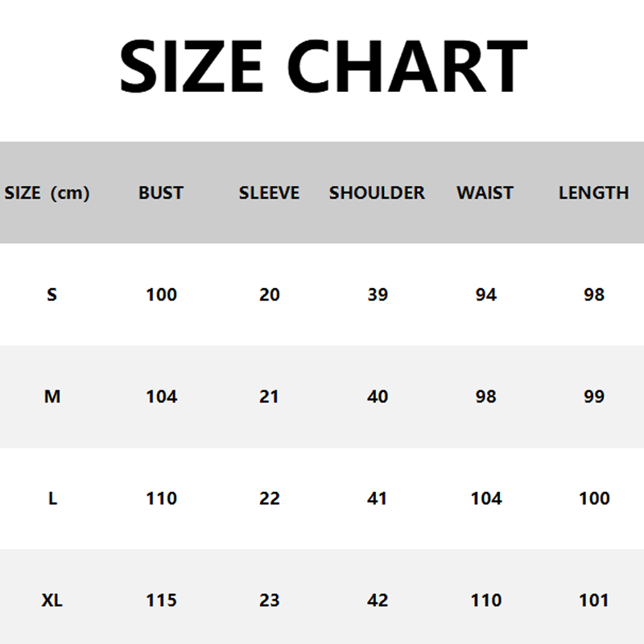Click sleeve value 23 in XL row
Viewport: 644px width, 644px height.
point(270,601)
